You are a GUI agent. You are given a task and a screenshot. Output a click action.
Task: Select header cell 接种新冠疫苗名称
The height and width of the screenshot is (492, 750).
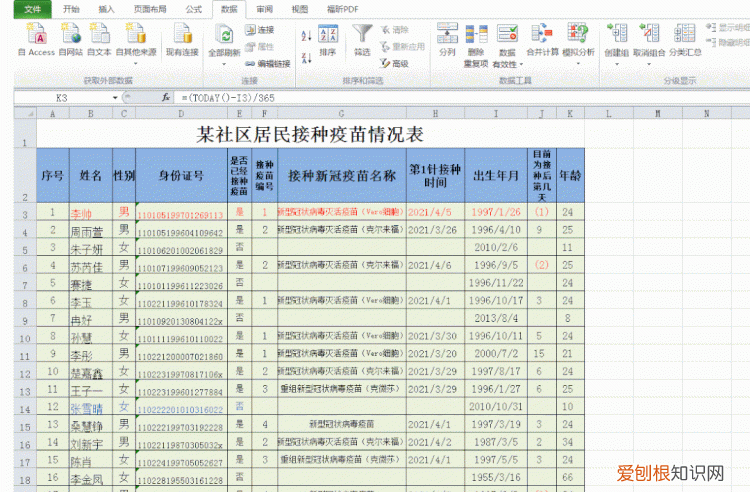click(342, 175)
